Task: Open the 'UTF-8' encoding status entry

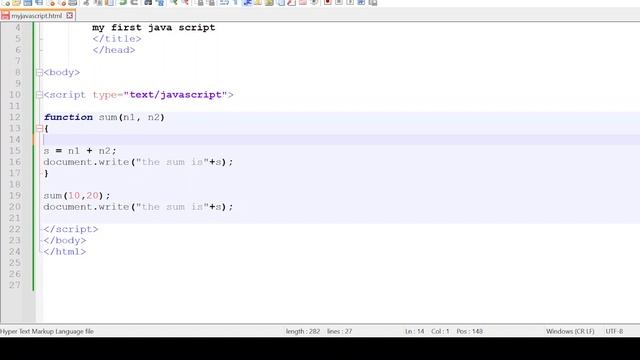Action: 614,331
